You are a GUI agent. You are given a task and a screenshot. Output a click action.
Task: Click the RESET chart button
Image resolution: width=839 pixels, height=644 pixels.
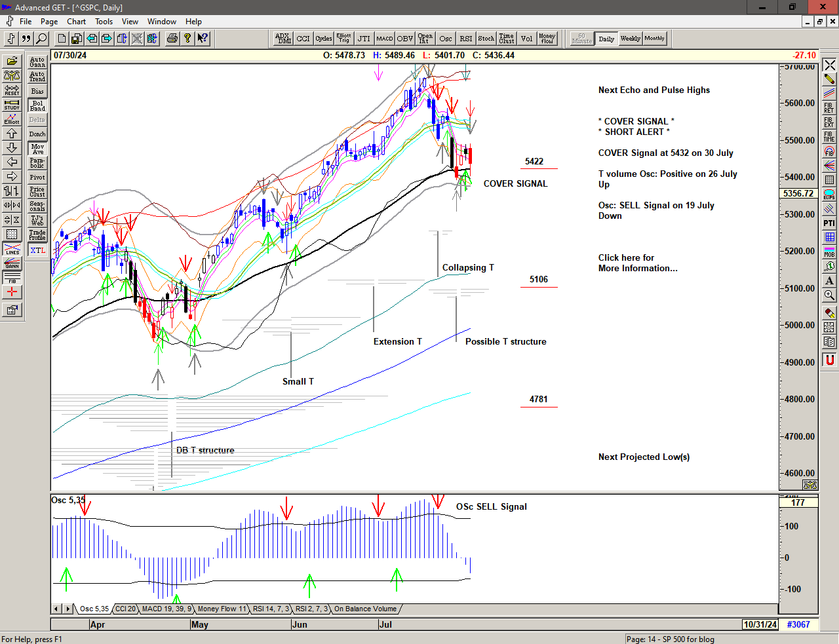12,90
